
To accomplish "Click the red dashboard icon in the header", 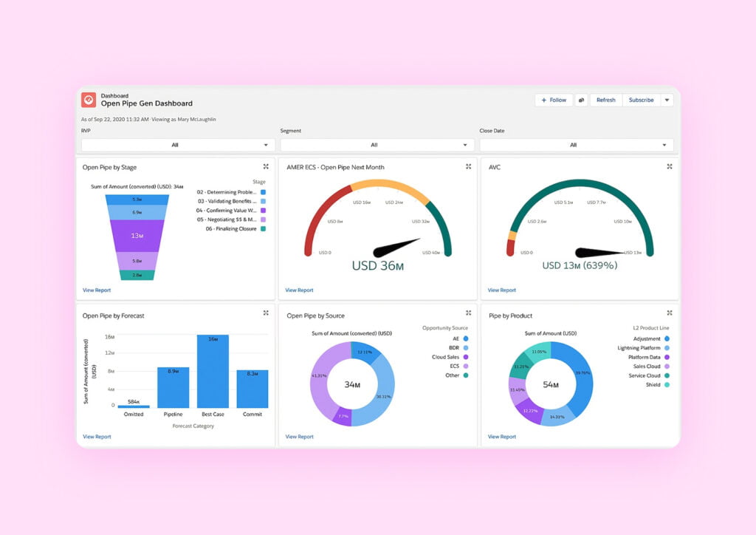I will [88, 98].
